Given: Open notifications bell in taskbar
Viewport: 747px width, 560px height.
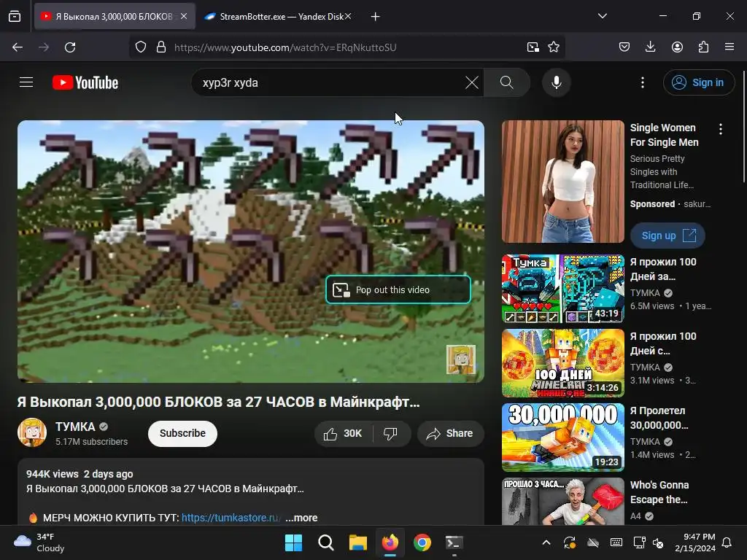Looking at the screenshot, I should click(727, 542).
